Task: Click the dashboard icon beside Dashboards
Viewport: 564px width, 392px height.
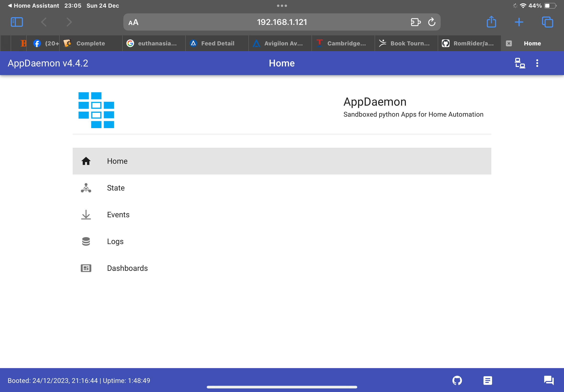Action: pyautogui.click(x=86, y=268)
